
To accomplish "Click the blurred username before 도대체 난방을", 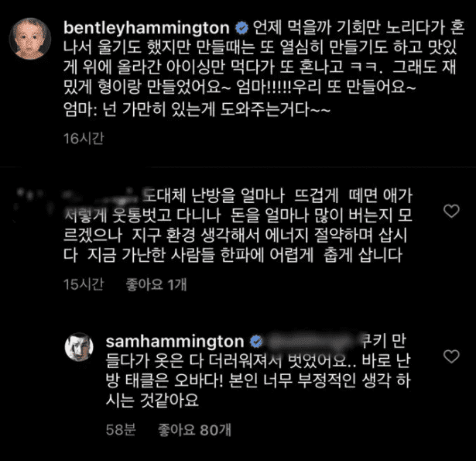I will click(101, 196).
